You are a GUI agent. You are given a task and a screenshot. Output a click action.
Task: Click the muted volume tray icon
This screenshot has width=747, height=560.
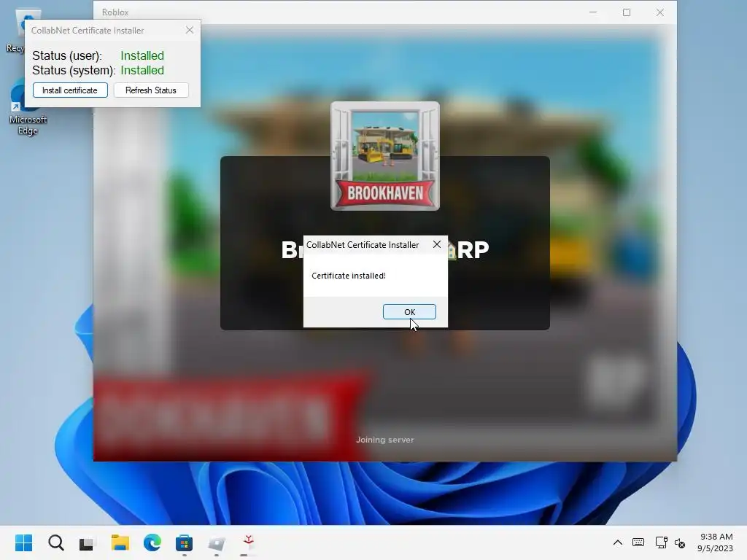(680, 542)
